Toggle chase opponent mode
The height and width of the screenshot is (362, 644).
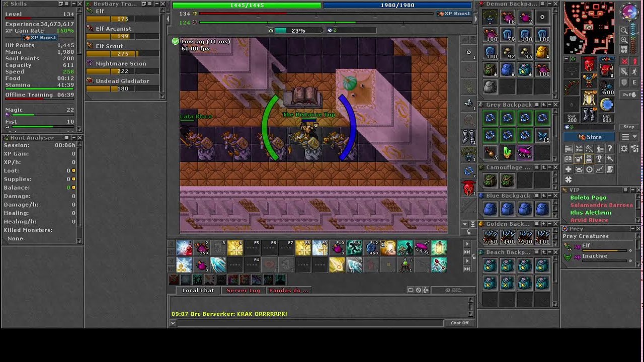[x=634, y=72]
